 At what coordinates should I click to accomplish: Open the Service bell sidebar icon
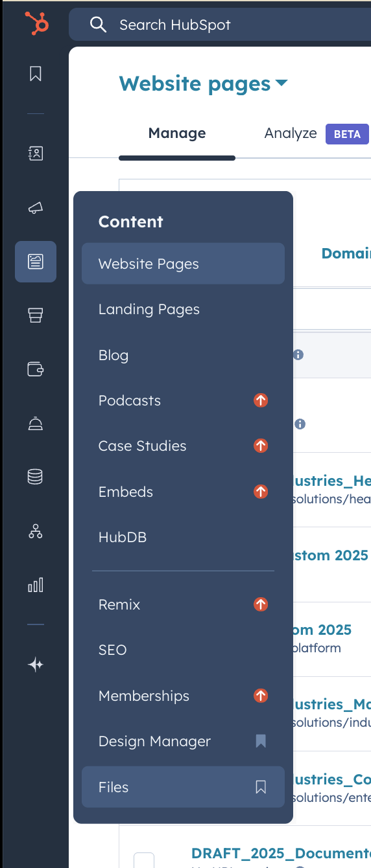(36, 424)
